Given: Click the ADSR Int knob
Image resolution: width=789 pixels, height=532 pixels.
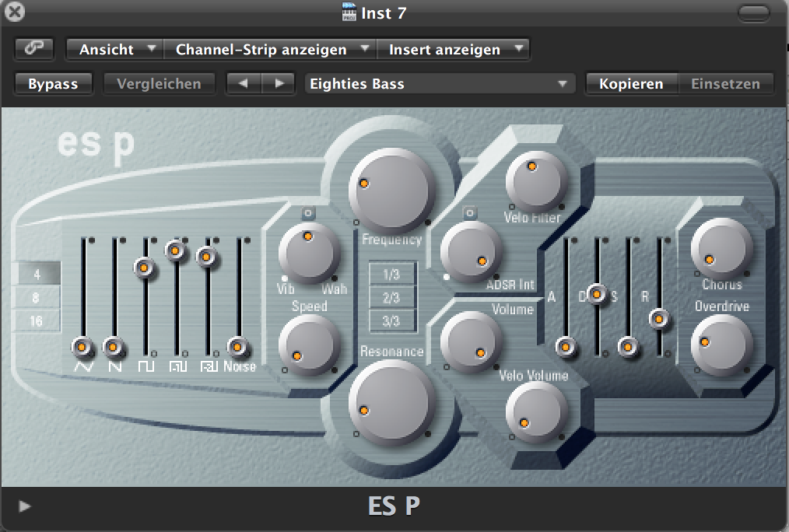Looking at the screenshot, I should point(472,251).
